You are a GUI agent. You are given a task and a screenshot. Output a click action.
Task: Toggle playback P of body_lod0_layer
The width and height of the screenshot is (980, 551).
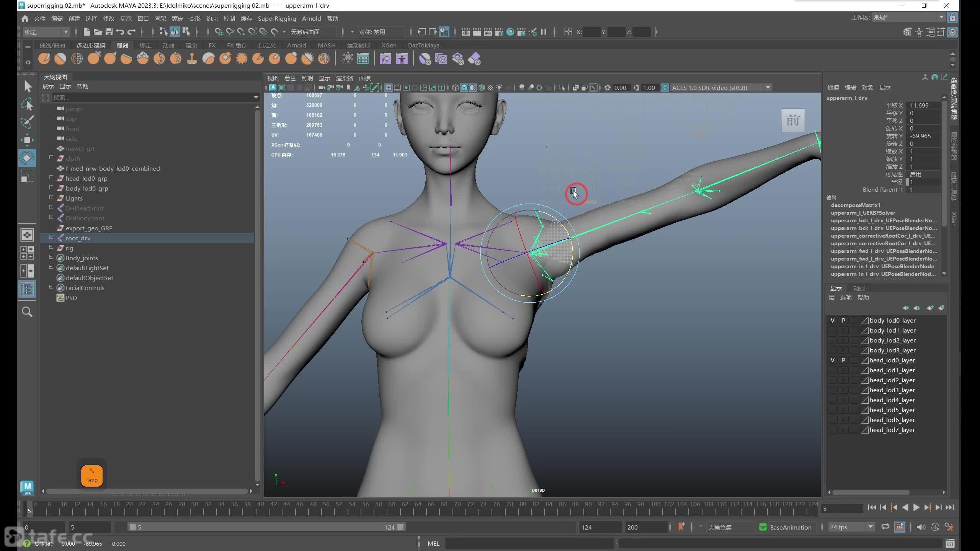coord(843,321)
